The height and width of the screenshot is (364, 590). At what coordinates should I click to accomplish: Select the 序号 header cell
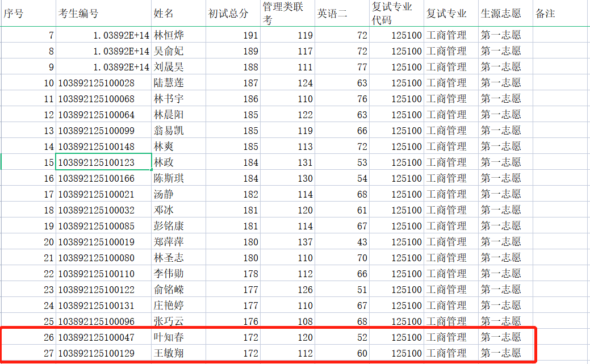click(28, 14)
